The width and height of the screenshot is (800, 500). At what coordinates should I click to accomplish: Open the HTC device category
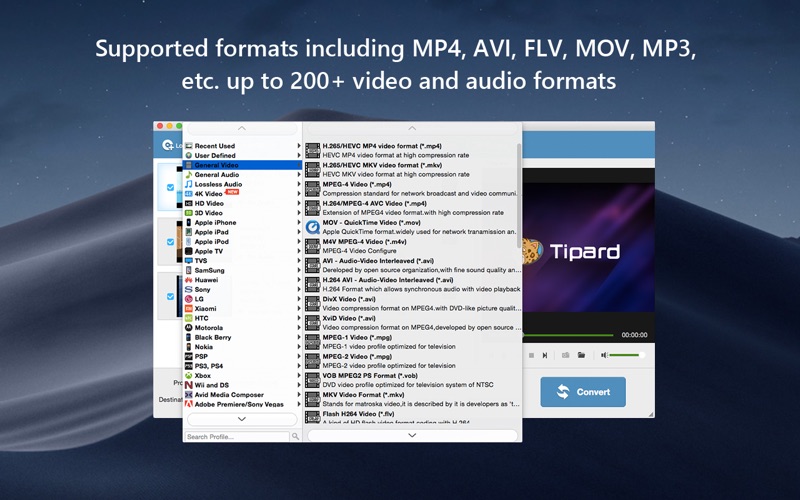(x=242, y=318)
